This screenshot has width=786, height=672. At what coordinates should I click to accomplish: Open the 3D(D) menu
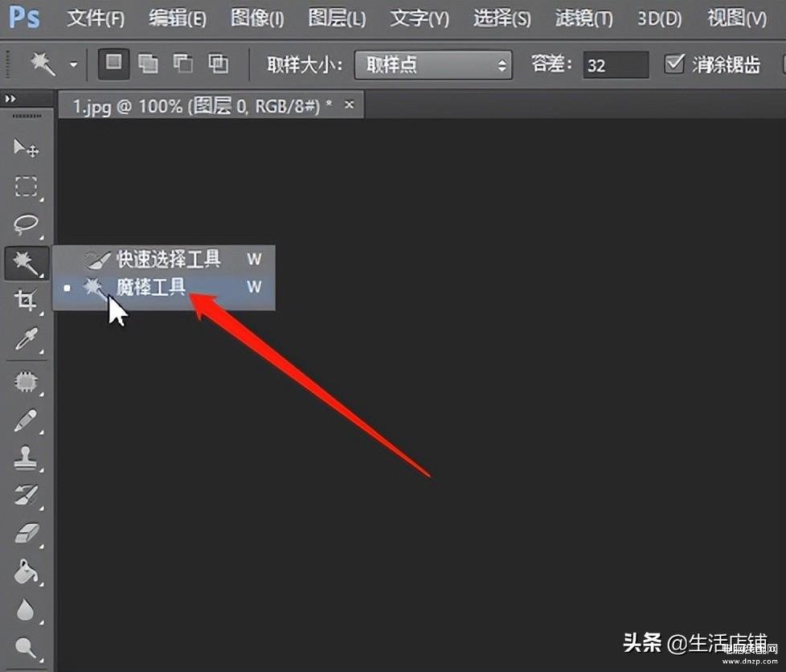click(x=659, y=18)
